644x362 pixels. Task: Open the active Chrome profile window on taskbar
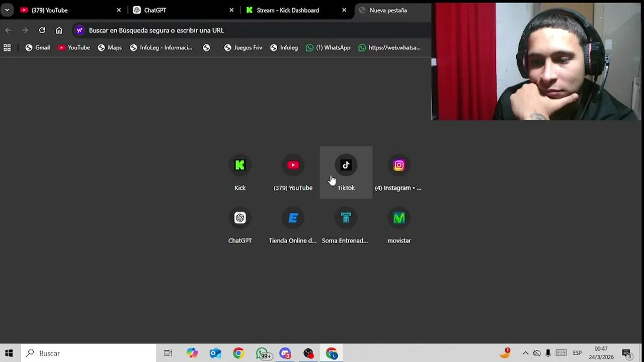(x=332, y=353)
